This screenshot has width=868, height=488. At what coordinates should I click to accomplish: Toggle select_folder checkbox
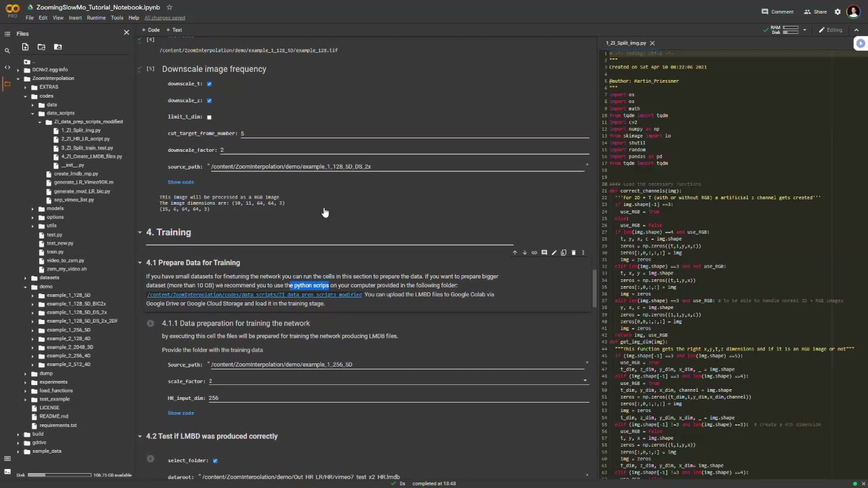(215, 461)
